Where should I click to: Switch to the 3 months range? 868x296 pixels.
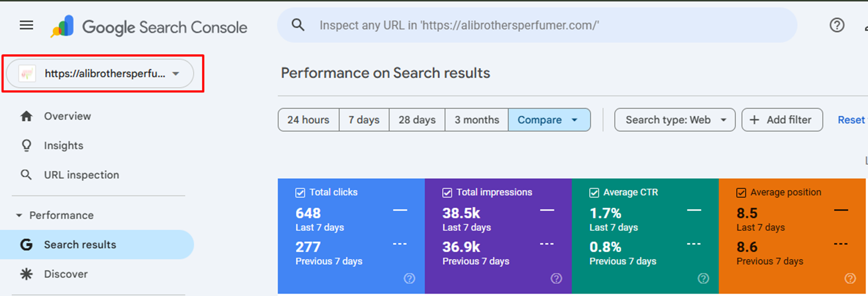476,120
